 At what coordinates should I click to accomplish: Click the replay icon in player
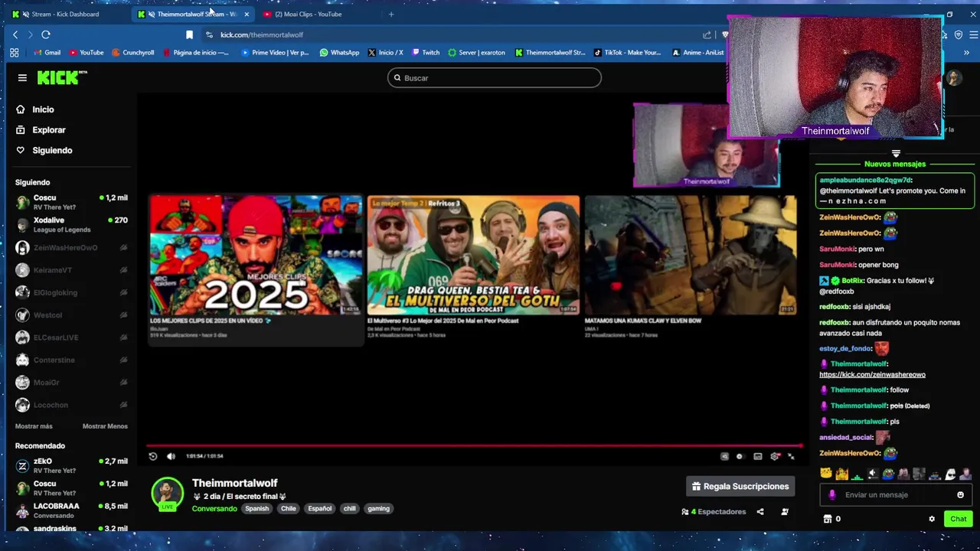[153, 456]
